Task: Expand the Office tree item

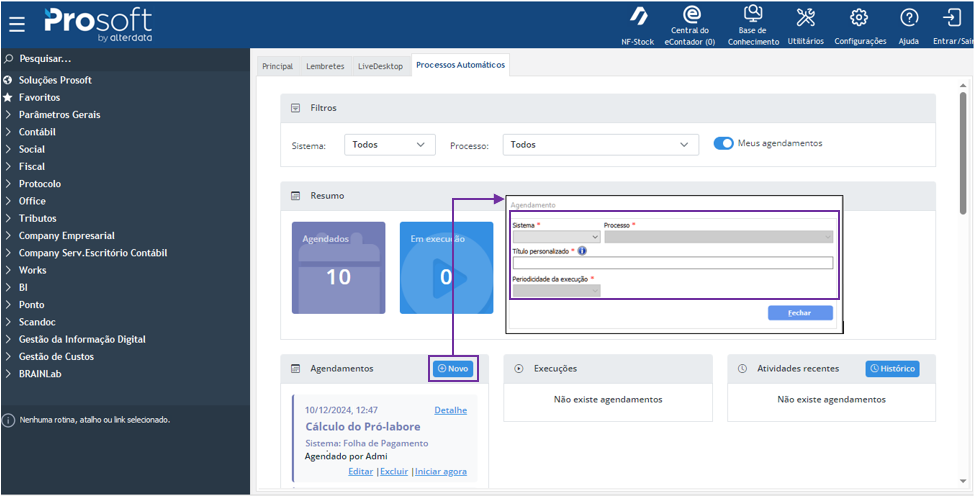Action: click(x=8, y=202)
